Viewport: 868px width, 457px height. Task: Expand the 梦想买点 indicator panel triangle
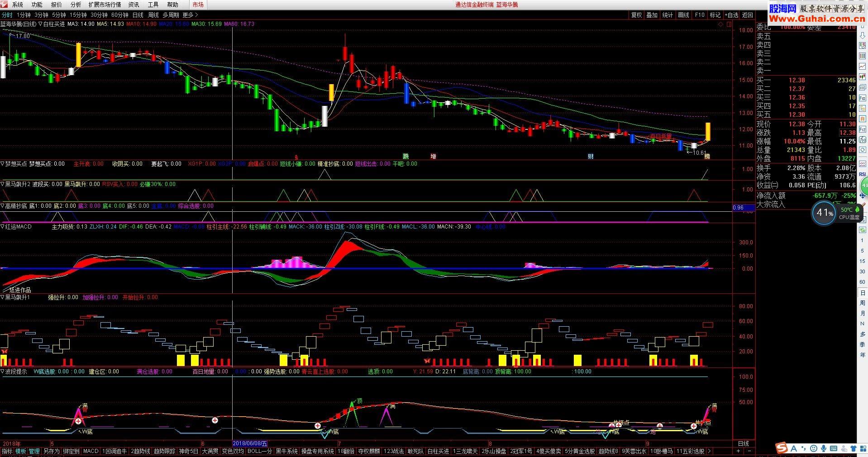point(2,164)
